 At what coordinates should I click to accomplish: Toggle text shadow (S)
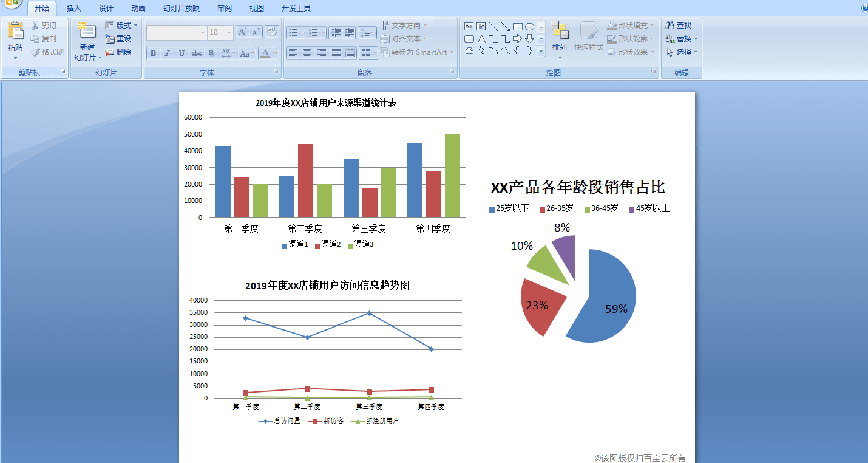click(211, 53)
